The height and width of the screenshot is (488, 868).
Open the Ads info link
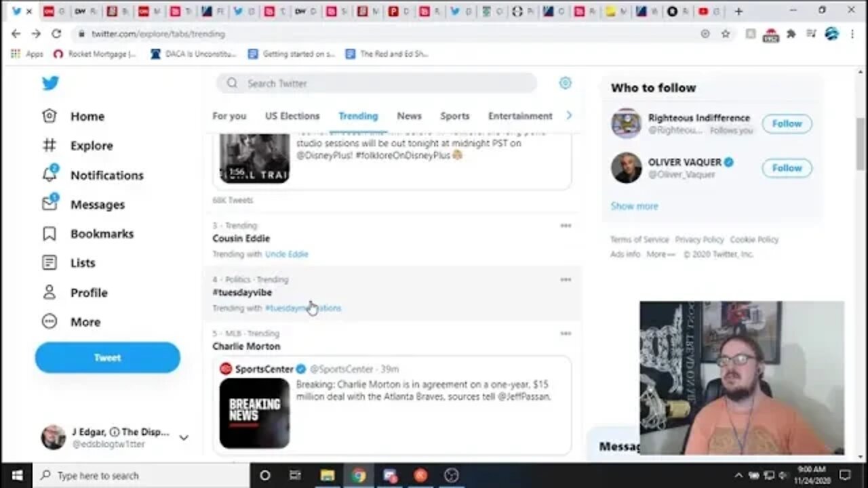point(625,254)
